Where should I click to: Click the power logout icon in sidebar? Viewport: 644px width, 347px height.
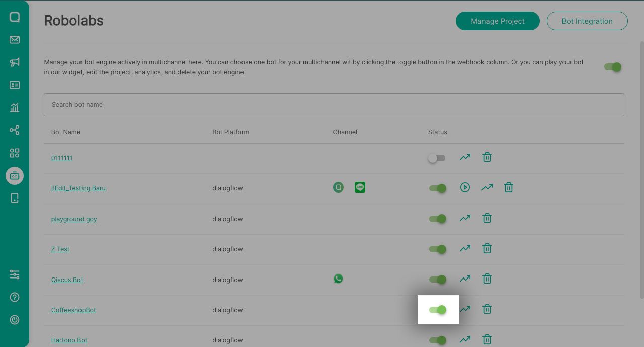click(15, 320)
